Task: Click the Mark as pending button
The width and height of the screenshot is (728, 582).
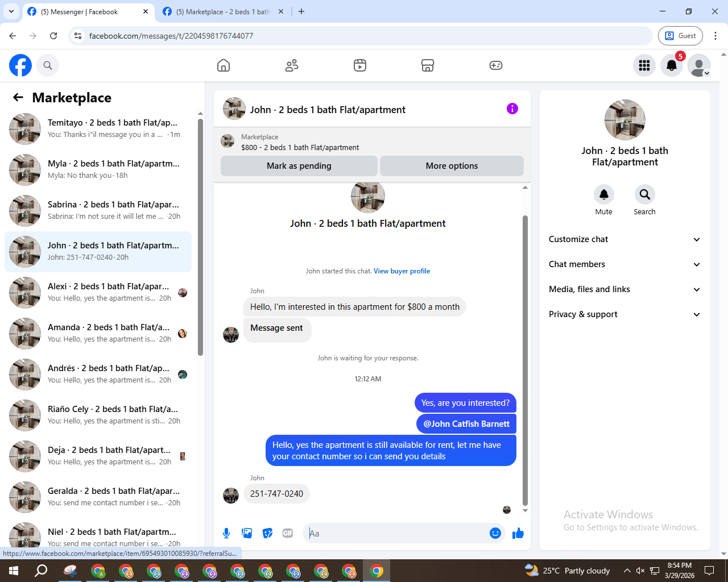Action: pyautogui.click(x=299, y=166)
